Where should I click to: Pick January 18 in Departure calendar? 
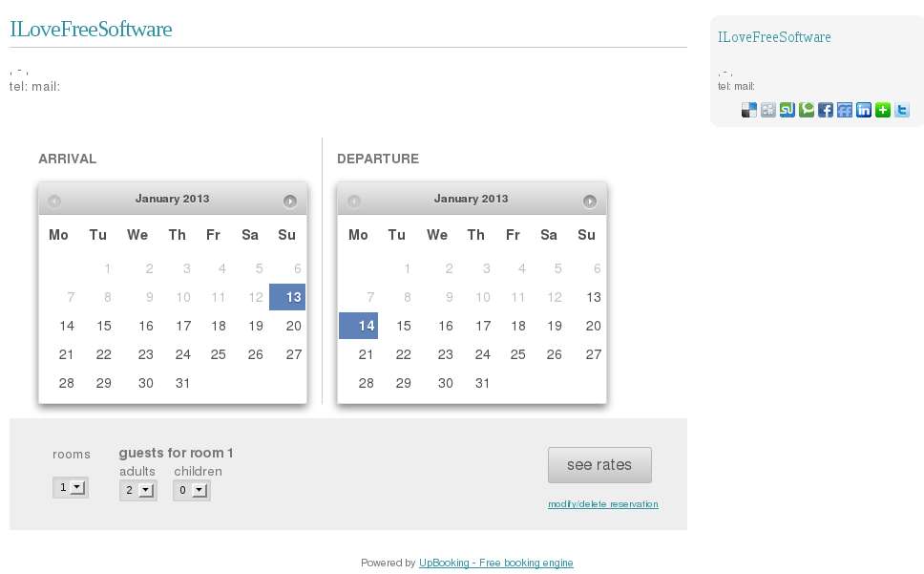(x=518, y=326)
